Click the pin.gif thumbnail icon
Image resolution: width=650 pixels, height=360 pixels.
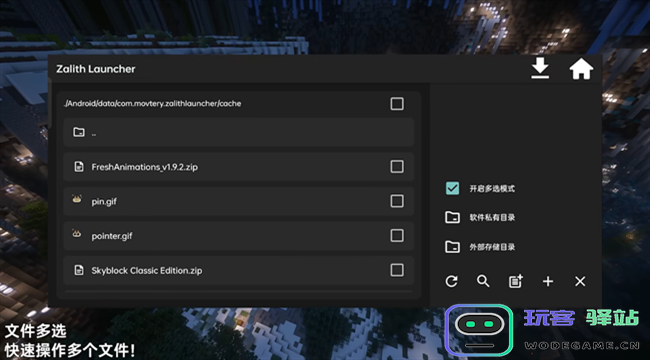coord(77,199)
